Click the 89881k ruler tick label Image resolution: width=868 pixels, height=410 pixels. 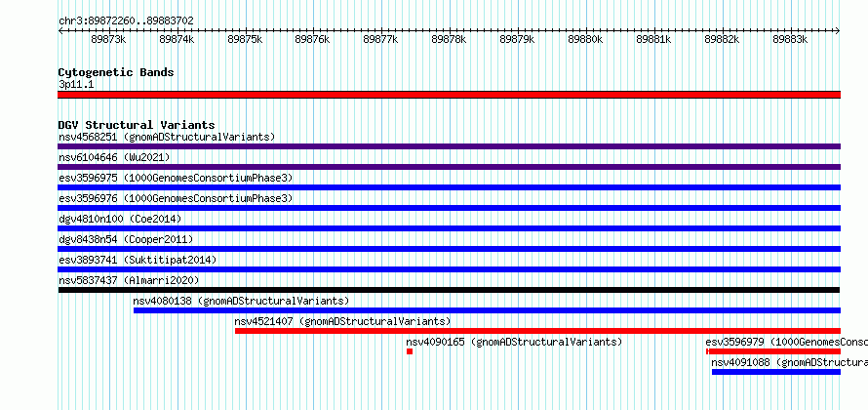coord(653,39)
